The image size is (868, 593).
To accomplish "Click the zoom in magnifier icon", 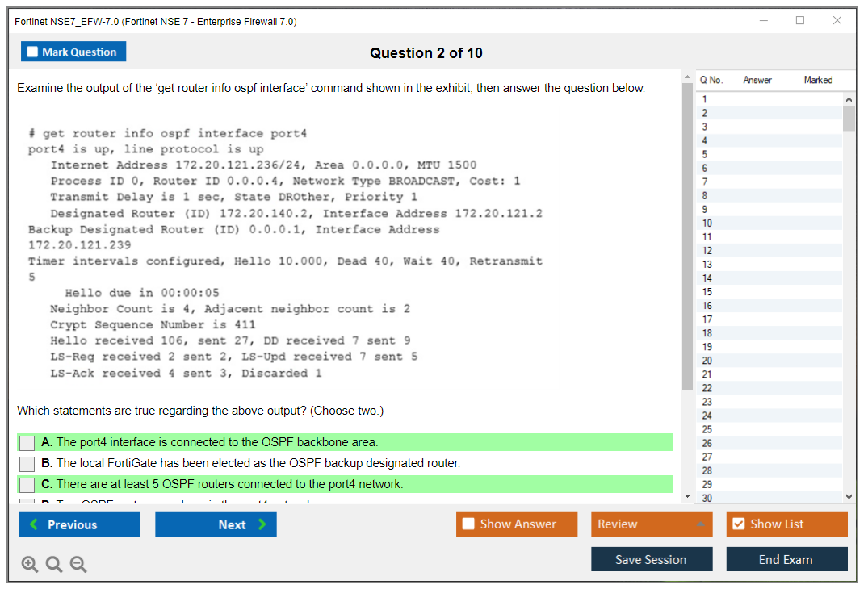I will pyautogui.click(x=30, y=565).
